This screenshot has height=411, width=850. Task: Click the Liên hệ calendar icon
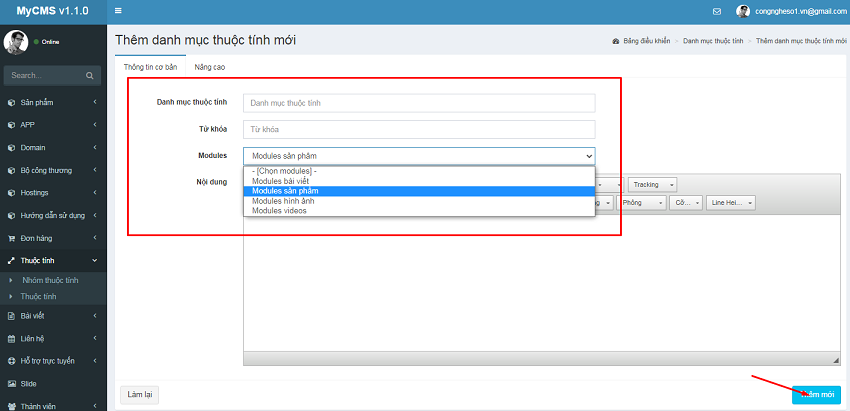[x=11, y=338]
